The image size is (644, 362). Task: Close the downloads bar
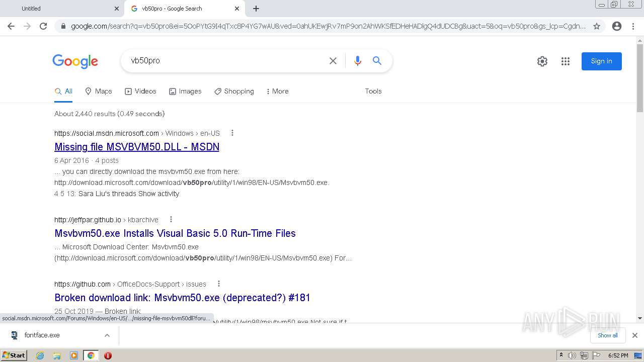[x=635, y=335]
